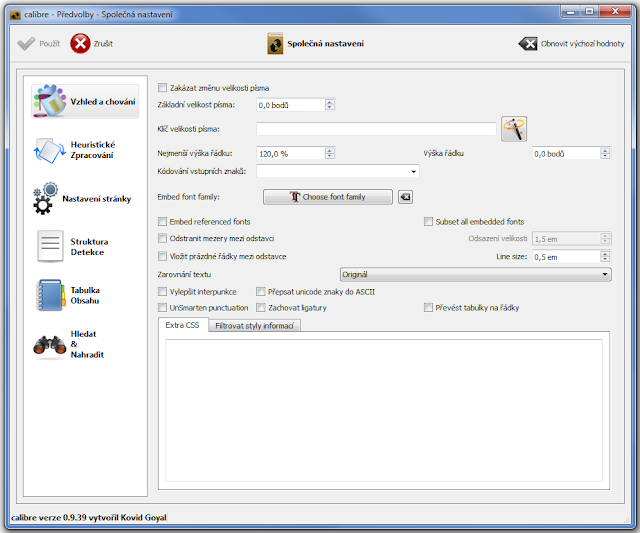This screenshot has width=640, height=533.
Task: Select Heuristické Zpracování icon in sidebar
Action: [49, 150]
